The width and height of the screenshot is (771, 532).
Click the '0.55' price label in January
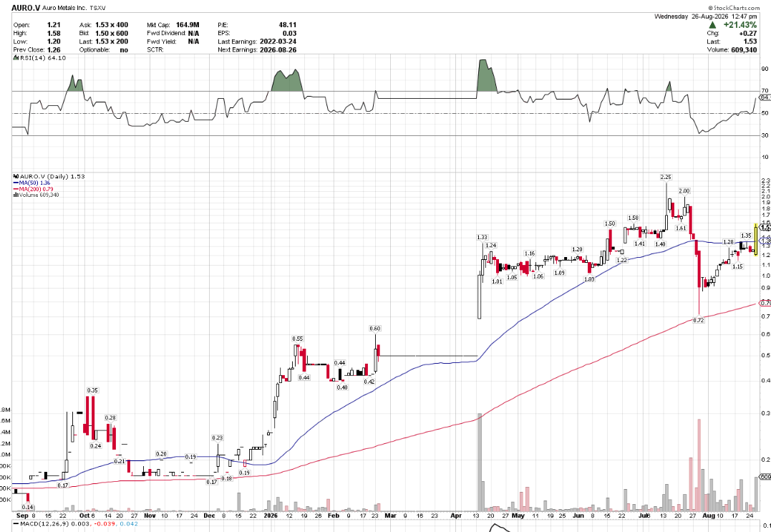point(298,339)
